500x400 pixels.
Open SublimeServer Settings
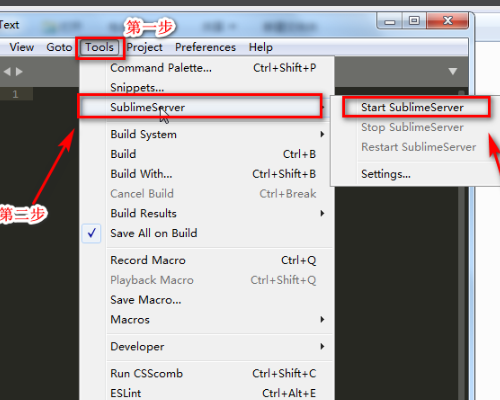pos(386,174)
